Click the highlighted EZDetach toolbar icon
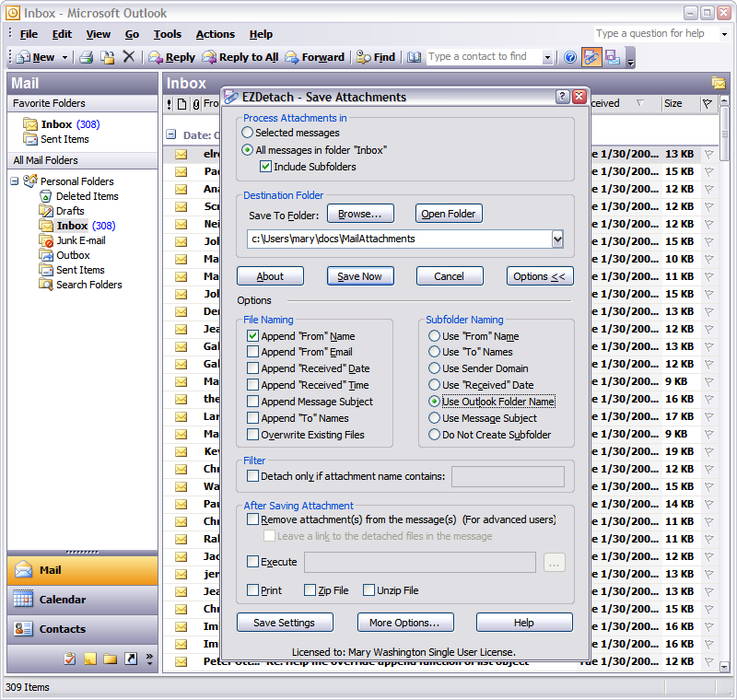Viewport: 737px width, 700px height. click(591, 57)
